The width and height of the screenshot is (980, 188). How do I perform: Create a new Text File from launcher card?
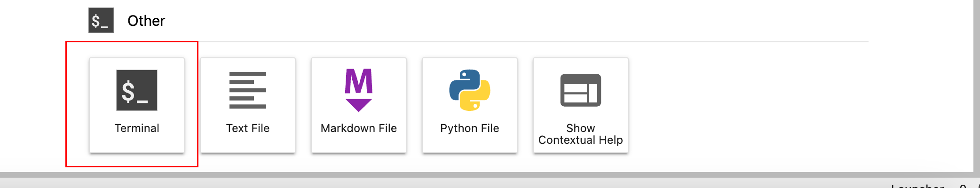click(x=248, y=106)
